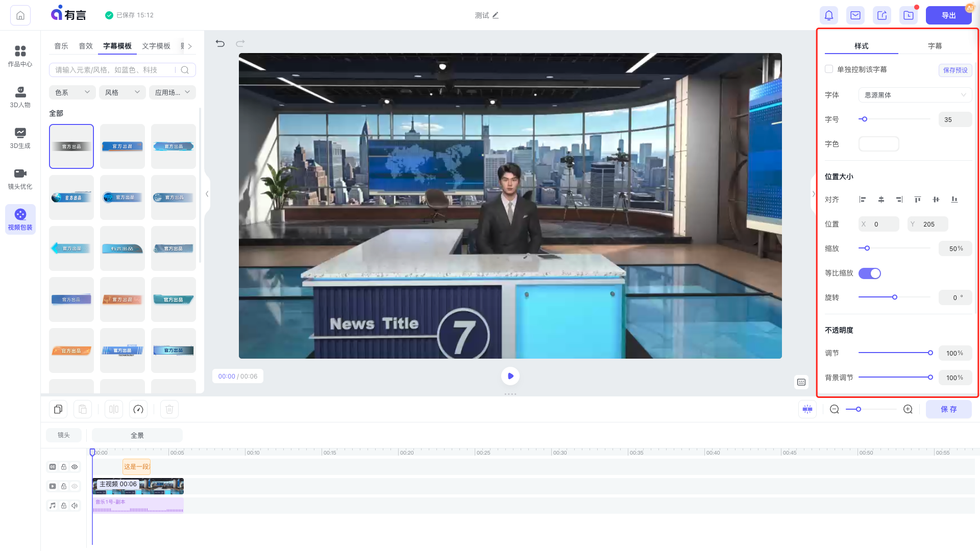This screenshot has width=980, height=551.
Task: Click the split clip icon
Action: 114,409
